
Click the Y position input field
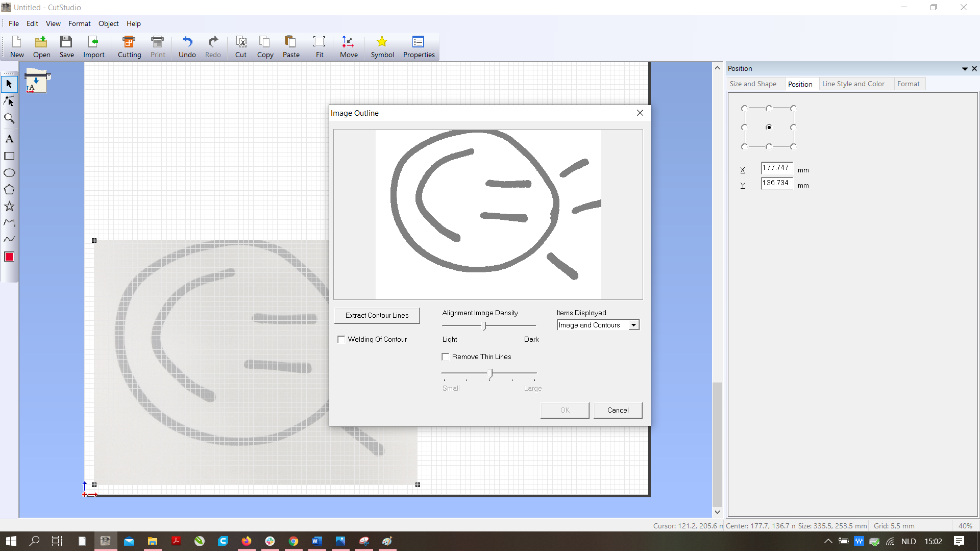tap(776, 184)
